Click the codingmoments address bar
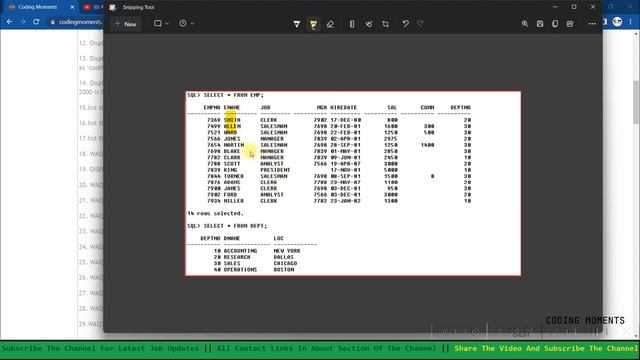640x360 pixels. pyautogui.click(x=76, y=22)
